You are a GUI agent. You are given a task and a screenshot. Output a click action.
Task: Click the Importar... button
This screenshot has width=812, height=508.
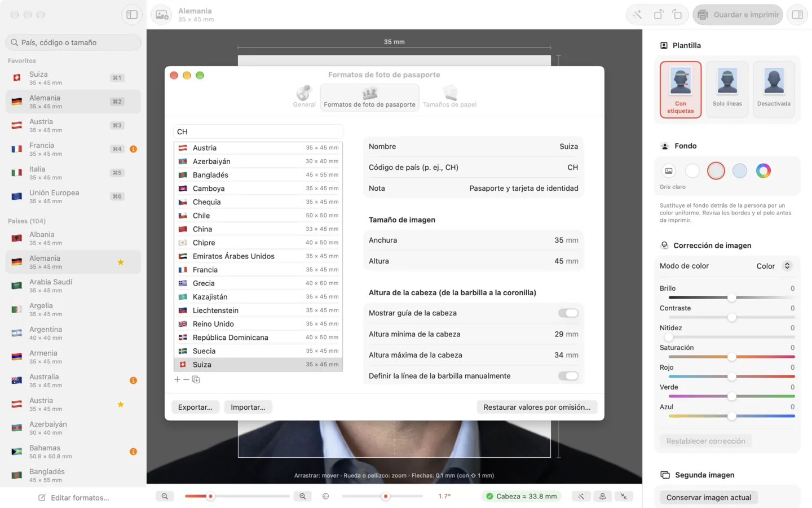[x=248, y=407]
